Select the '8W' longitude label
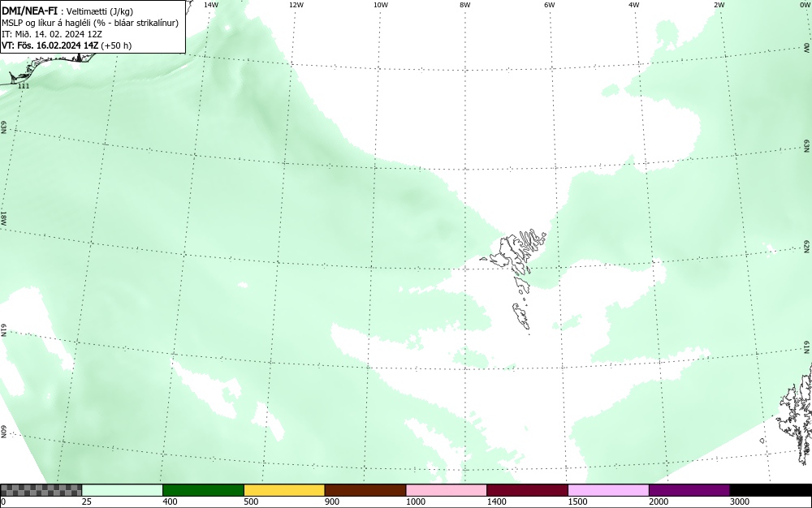The height and width of the screenshot is (508, 812). [x=465, y=5]
